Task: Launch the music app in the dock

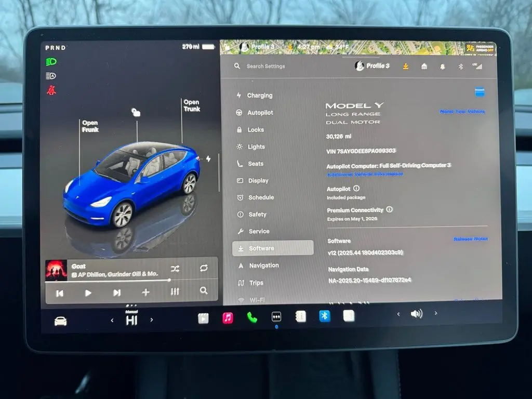Action: [228, 317]
